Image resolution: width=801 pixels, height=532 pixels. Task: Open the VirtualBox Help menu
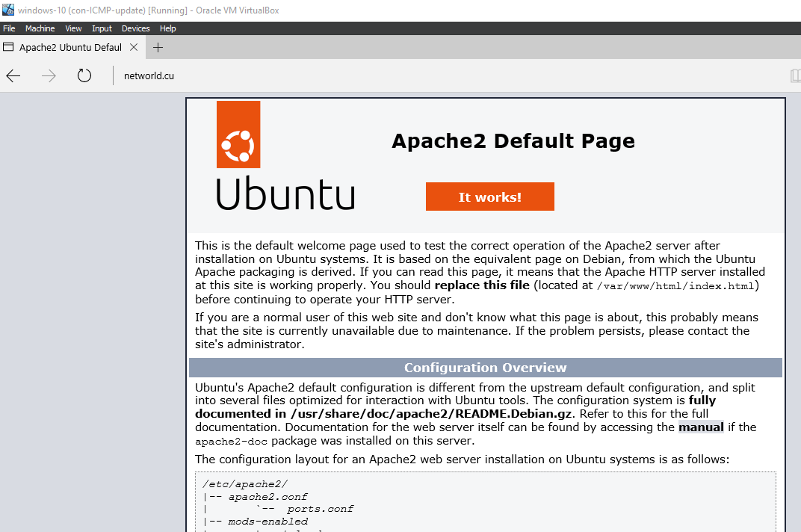(x=168, y=28)
